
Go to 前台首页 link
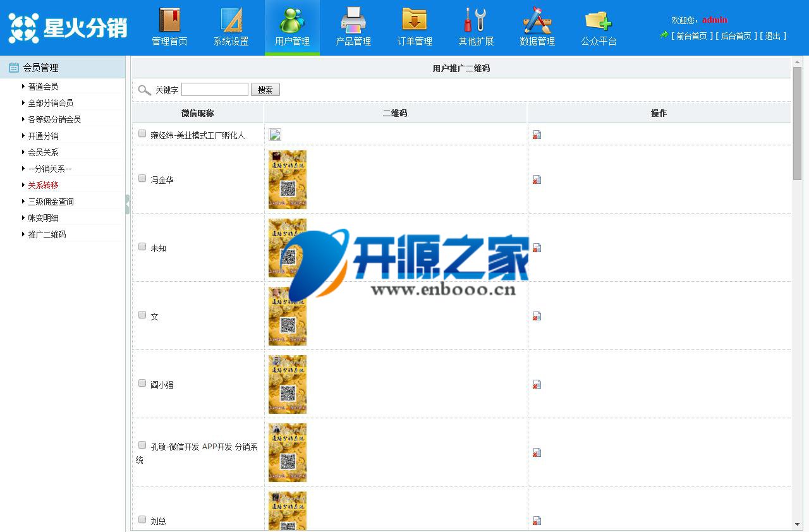(691, 36)
